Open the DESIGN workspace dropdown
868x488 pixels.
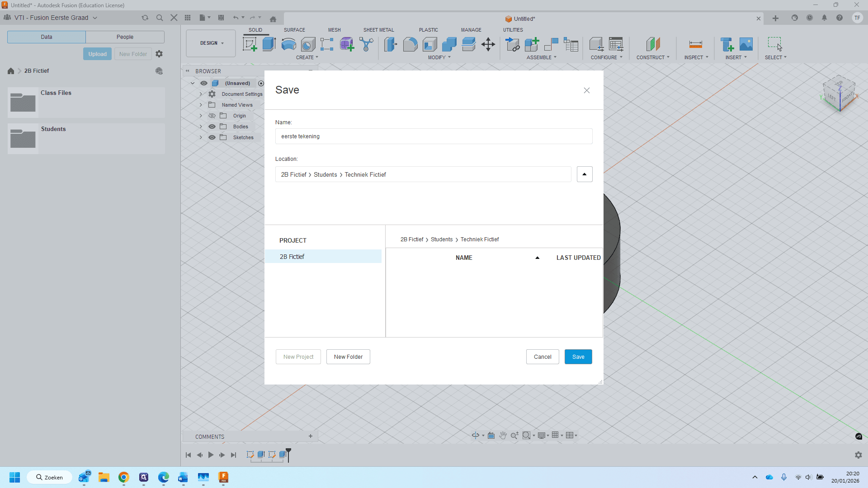[211, 43]
